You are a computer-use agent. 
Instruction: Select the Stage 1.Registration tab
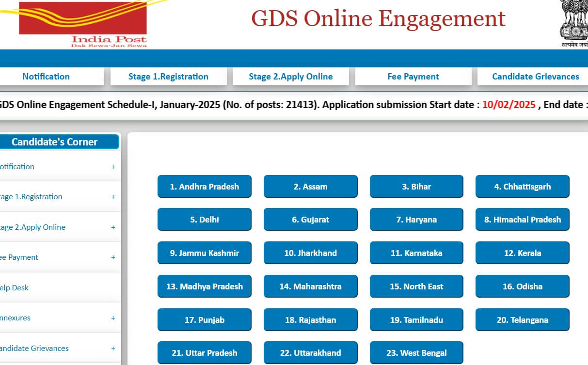pos(168,76)
